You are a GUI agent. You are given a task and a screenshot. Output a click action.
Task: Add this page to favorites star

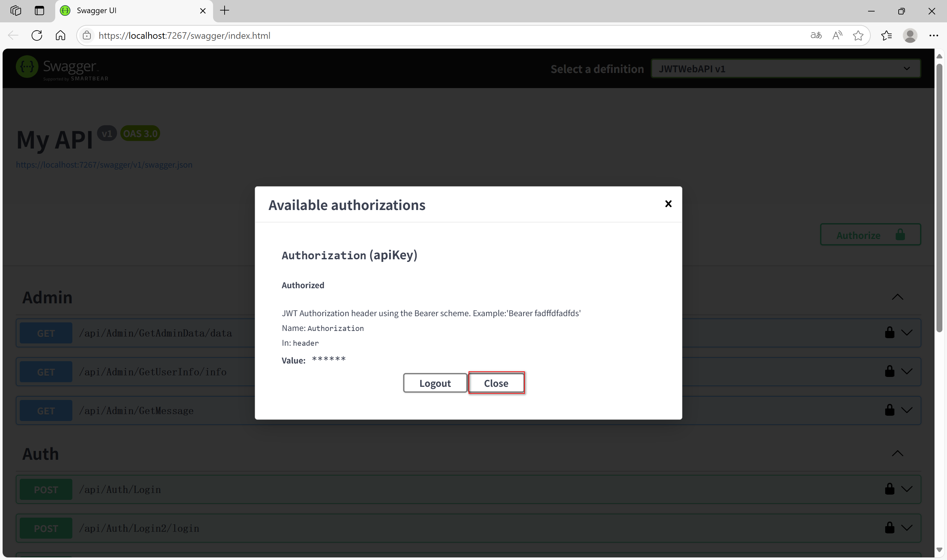pos(858,35)
